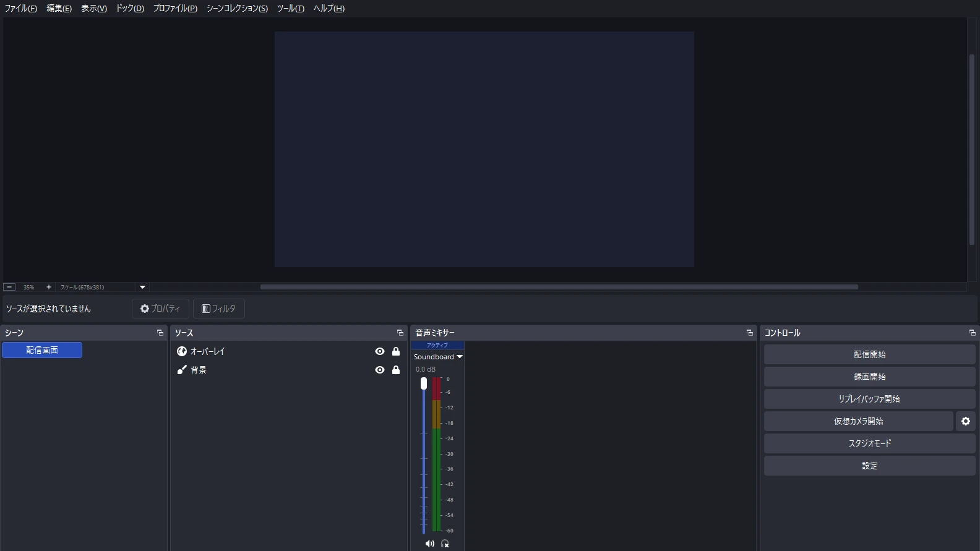Screen dimensions: 980x551
Task: Open the 表示 menu
Action: click(94, 8)
